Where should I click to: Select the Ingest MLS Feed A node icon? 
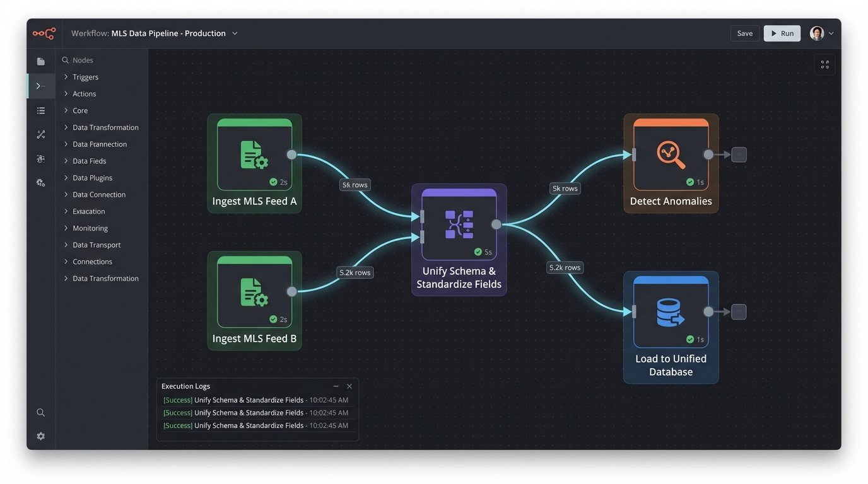tap(254, 153)
